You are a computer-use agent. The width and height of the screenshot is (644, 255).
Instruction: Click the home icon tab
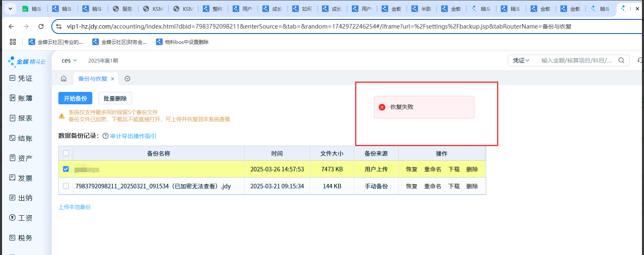pyautogui.click(x=63, y=79)
